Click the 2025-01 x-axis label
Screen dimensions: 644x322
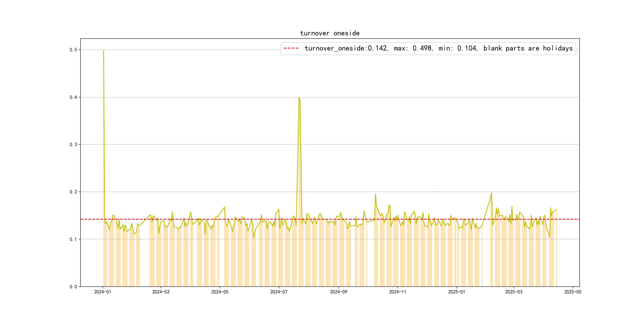457,292
